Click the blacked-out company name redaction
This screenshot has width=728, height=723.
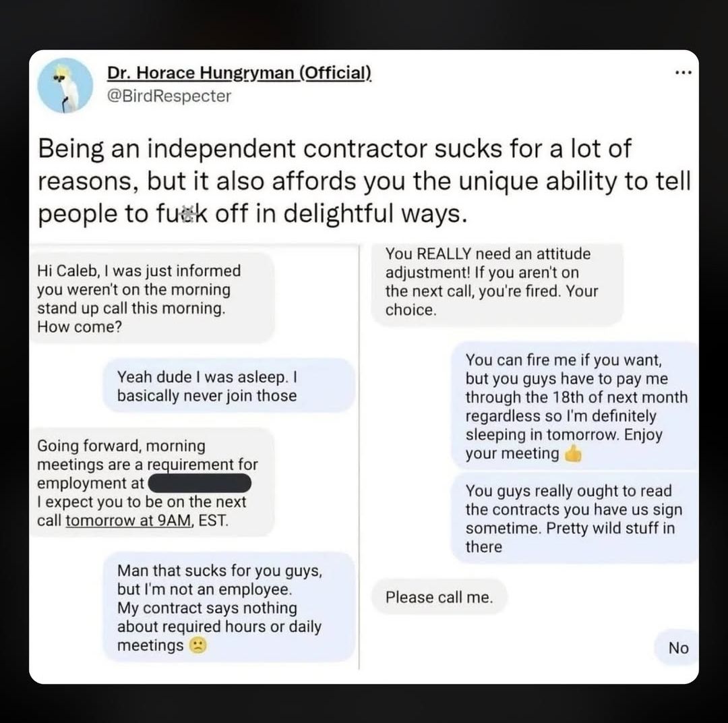click(x=200, y=484)
